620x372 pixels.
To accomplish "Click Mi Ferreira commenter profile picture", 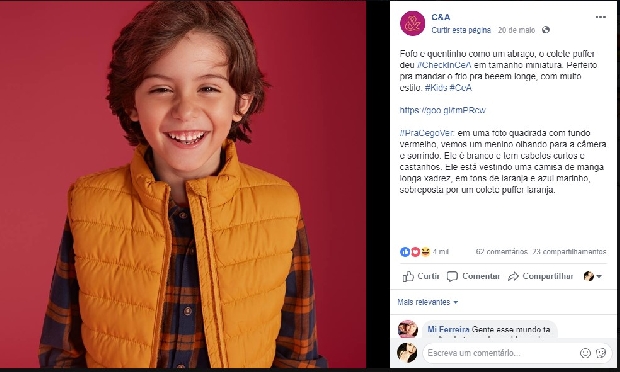I will [x=408, y=329].
